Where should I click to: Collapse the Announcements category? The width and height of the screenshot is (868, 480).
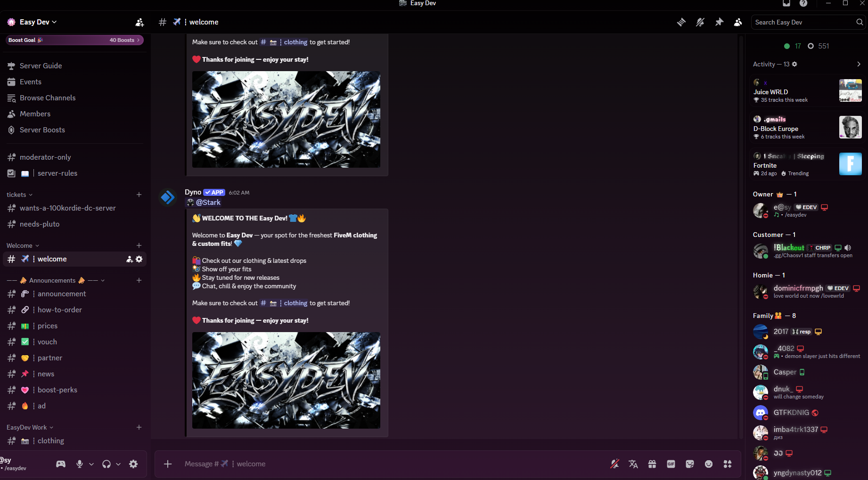[x=56, y=280]
